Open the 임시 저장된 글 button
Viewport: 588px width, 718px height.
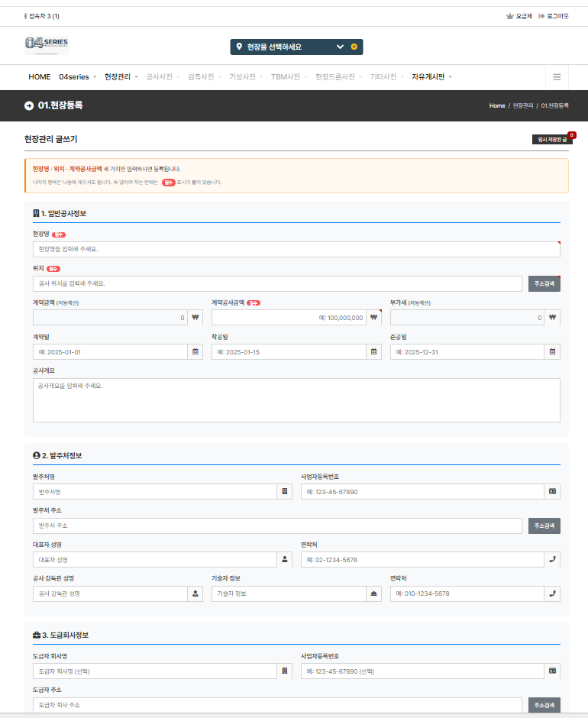pyautogui.click(x=552, y=139)
